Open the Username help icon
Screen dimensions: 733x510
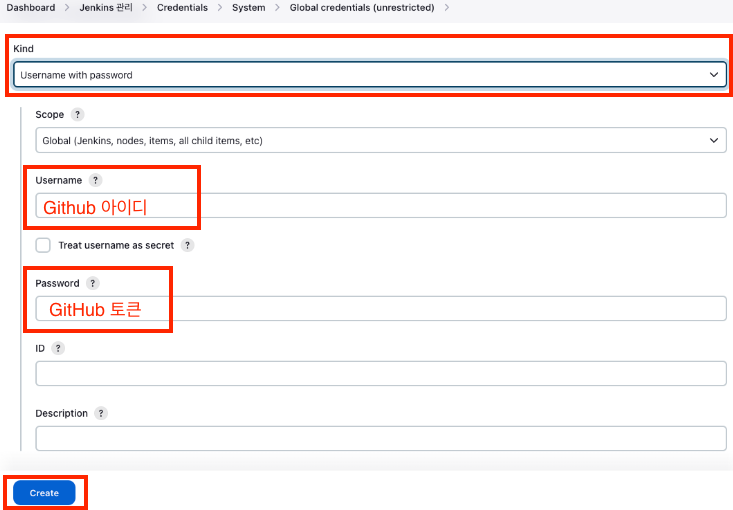pyautogui.click(x=95, y=180)
